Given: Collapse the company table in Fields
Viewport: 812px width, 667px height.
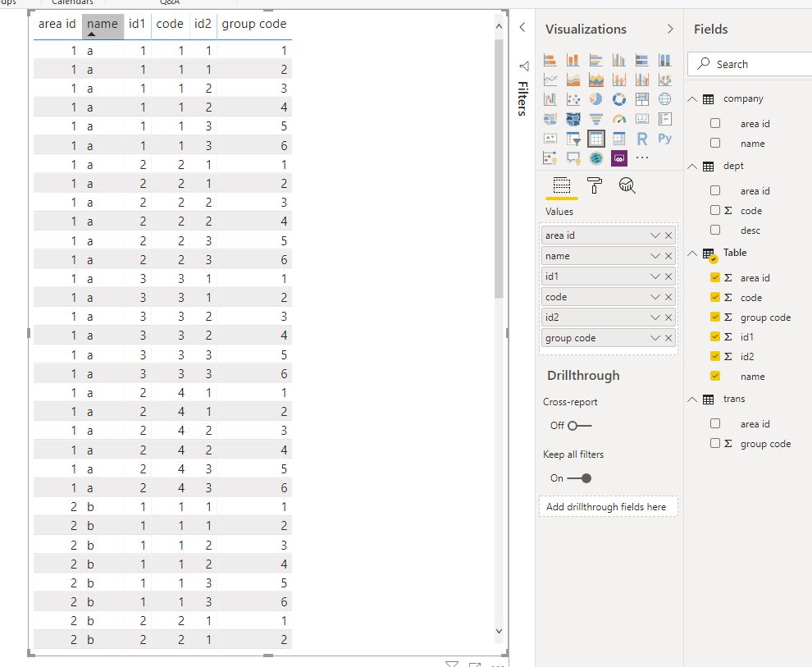Looking at the screenshot, I should click(692, 99).
